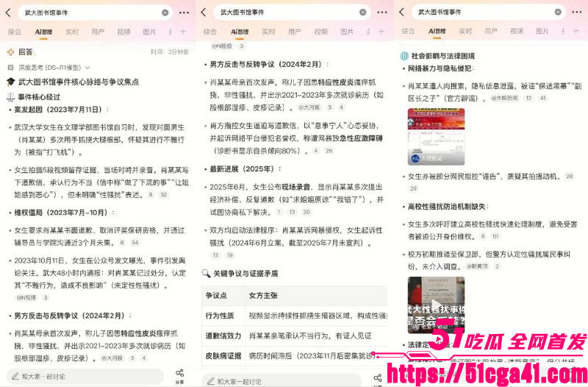Open citation 32 after “性骚扰”表述
This screenshot has width=588, height=387.
click(x=163, y=194)
